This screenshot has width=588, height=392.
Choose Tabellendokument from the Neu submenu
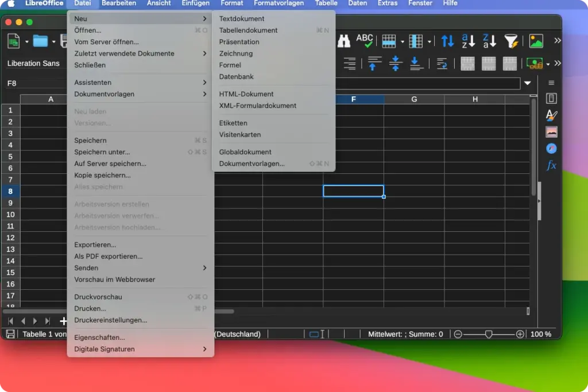248,30
